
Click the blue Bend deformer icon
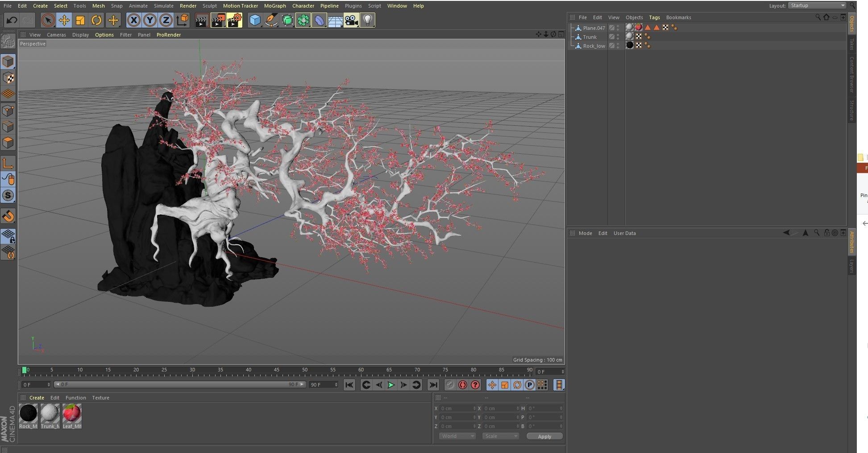click(x=319, y=20)
